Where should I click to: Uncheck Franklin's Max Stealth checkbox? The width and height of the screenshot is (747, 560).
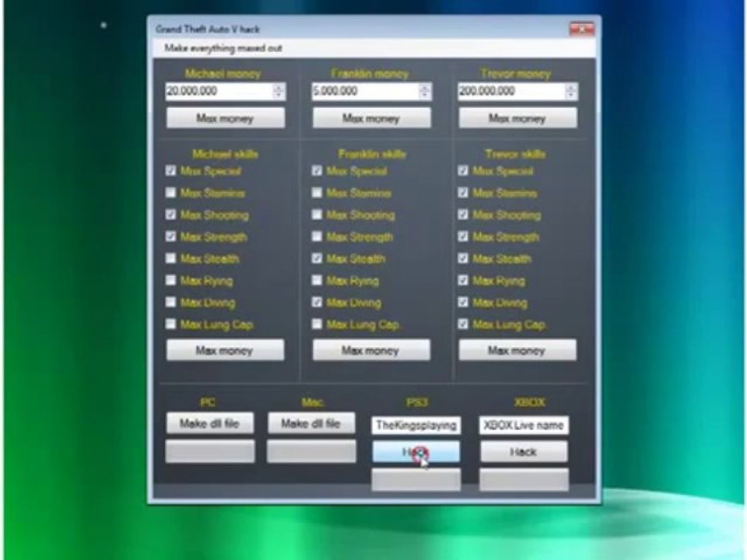click(x=317, y=258)
